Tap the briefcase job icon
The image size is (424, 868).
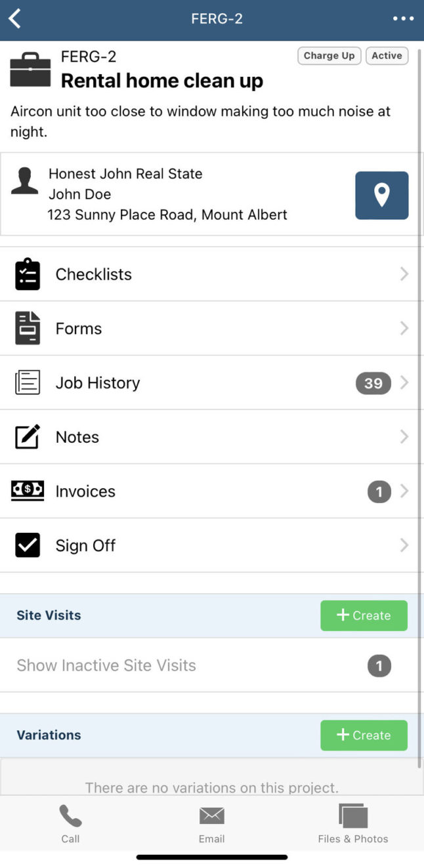tap(30, 70)
